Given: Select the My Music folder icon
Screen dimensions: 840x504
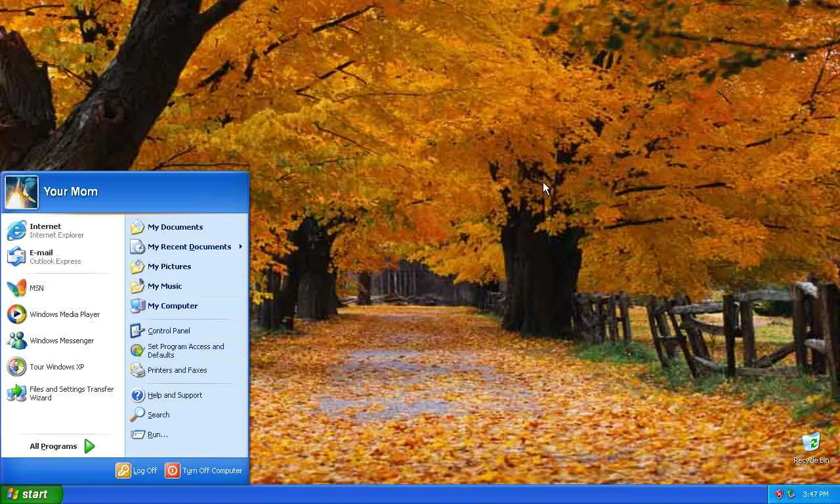Looking at the screenshot, I should [x=137, y=286].
